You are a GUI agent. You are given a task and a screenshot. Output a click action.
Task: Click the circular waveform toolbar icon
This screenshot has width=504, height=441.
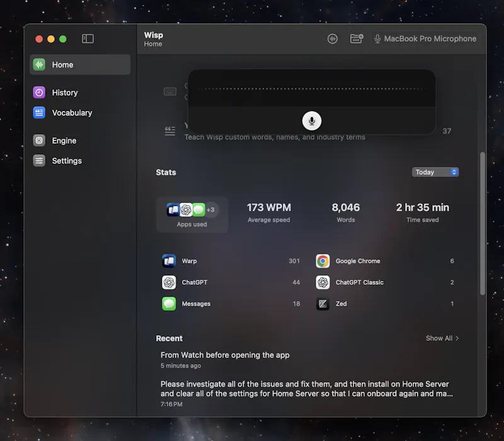pyautogui.click(x=333, y=39)
